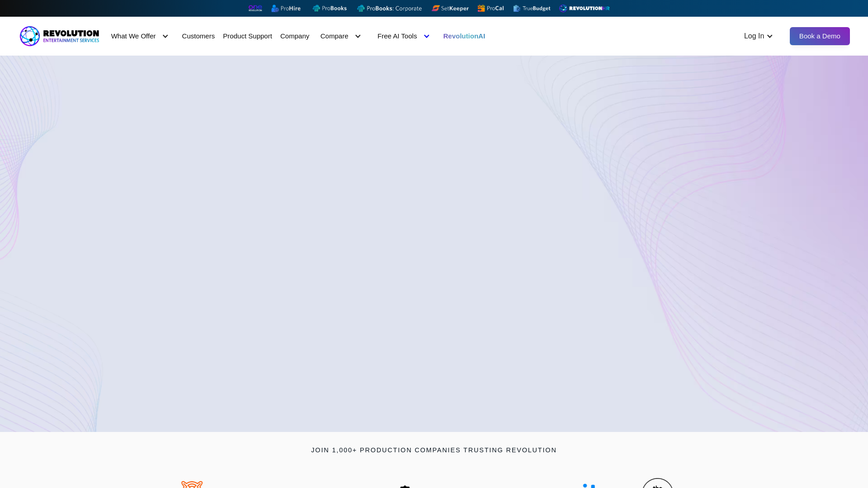This screenshot has height=488, width=868.
Task: Expand the Free AI Tools dropdown
Action: pos(403,36)
